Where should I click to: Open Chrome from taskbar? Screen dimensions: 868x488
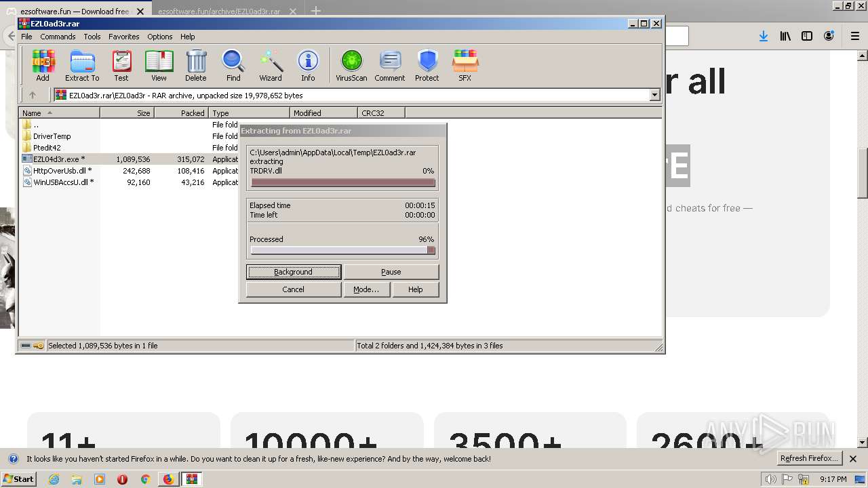(145, 479)
